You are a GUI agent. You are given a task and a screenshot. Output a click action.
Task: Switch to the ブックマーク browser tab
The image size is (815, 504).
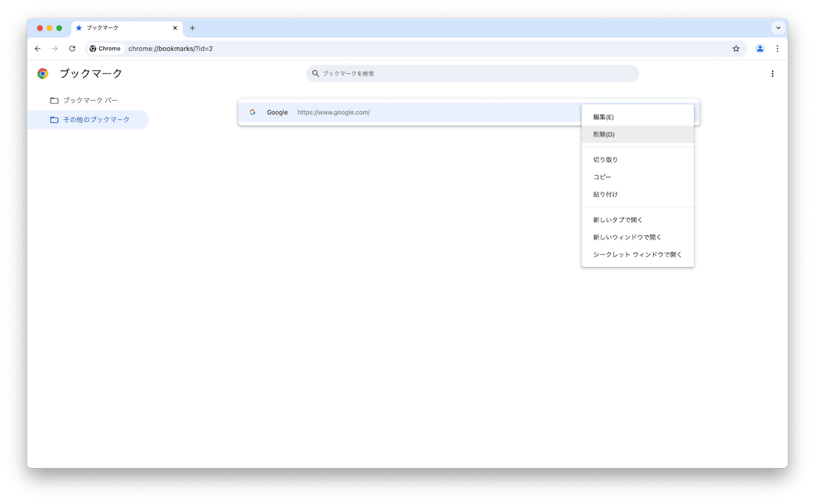coord(127,28)
